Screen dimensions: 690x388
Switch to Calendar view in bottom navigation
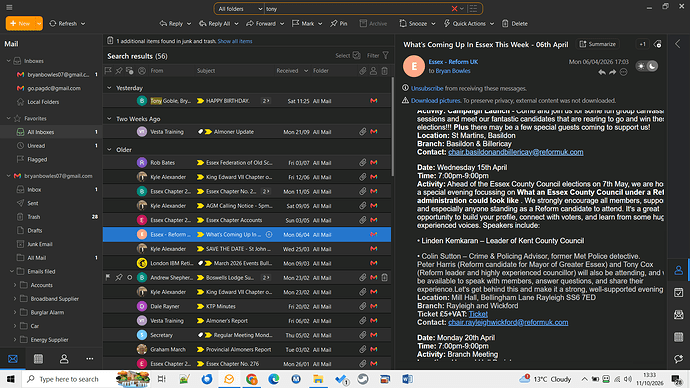click(x=38, y=359)
